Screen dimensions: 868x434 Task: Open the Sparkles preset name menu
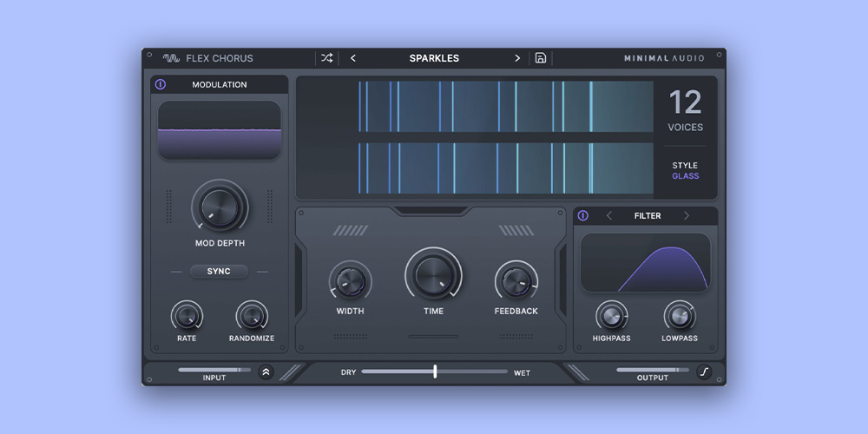(434, 58)
